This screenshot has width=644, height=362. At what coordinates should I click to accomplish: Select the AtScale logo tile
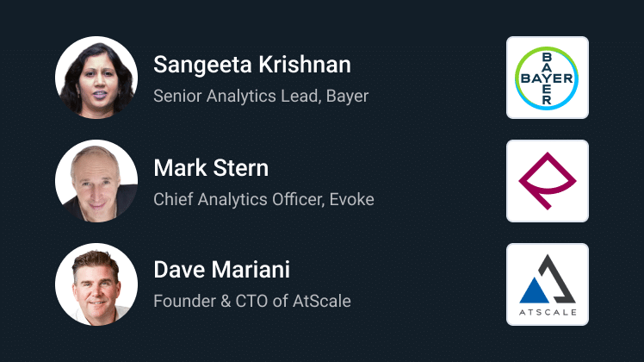tap(547, 284)
